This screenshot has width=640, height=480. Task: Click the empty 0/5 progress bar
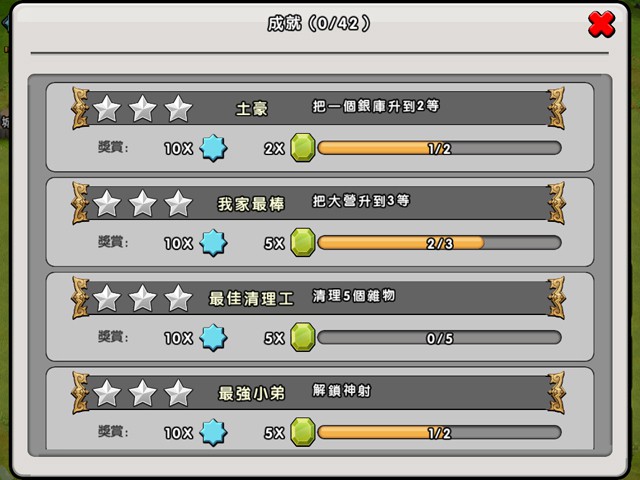[x=439, y=338]
